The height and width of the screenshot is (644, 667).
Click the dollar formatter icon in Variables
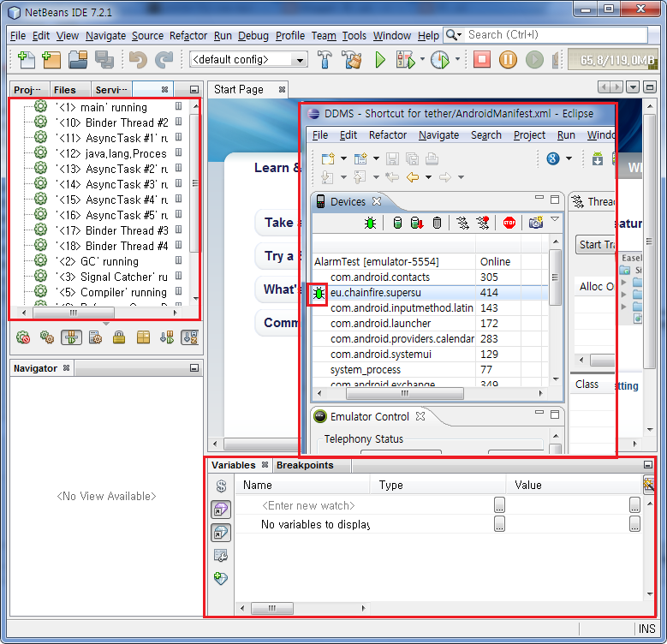click(x=221, y=486)
